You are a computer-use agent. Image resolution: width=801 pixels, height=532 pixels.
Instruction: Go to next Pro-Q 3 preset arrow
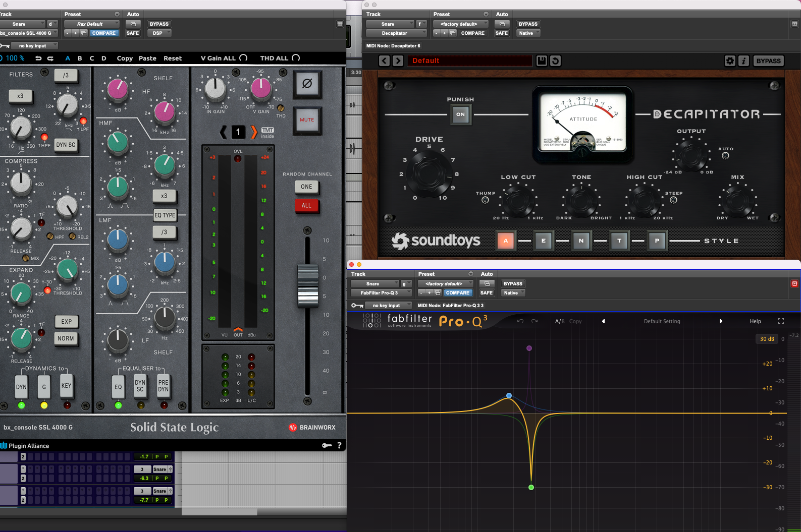721,321
